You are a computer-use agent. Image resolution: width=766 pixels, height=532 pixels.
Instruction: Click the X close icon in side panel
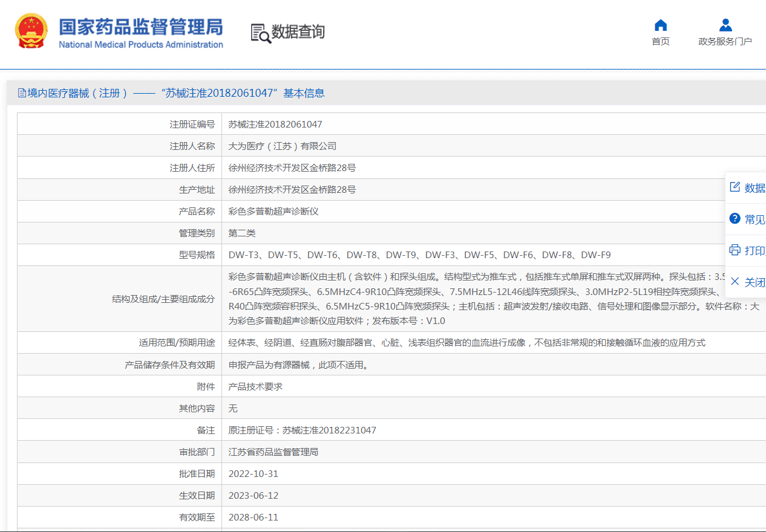coord(735,281)
